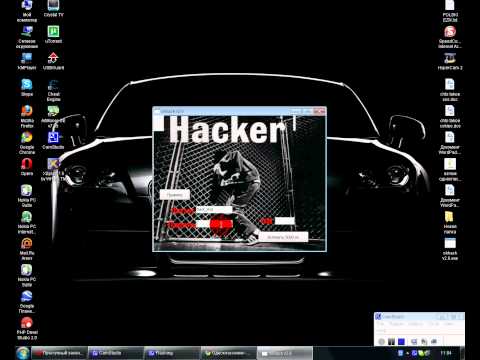Viewport: 480px width, 360px height.
Task: Click the small white field on the right side
Action: click(284, 221)
